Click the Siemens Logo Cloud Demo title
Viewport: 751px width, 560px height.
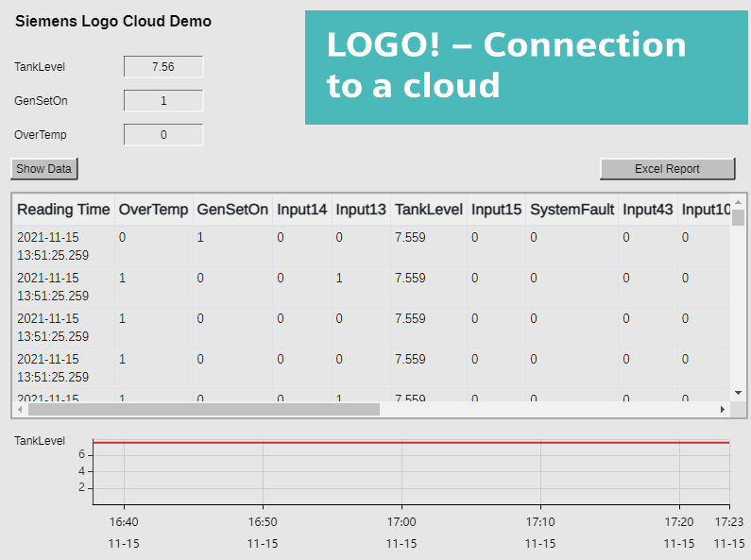click(113, 22)
